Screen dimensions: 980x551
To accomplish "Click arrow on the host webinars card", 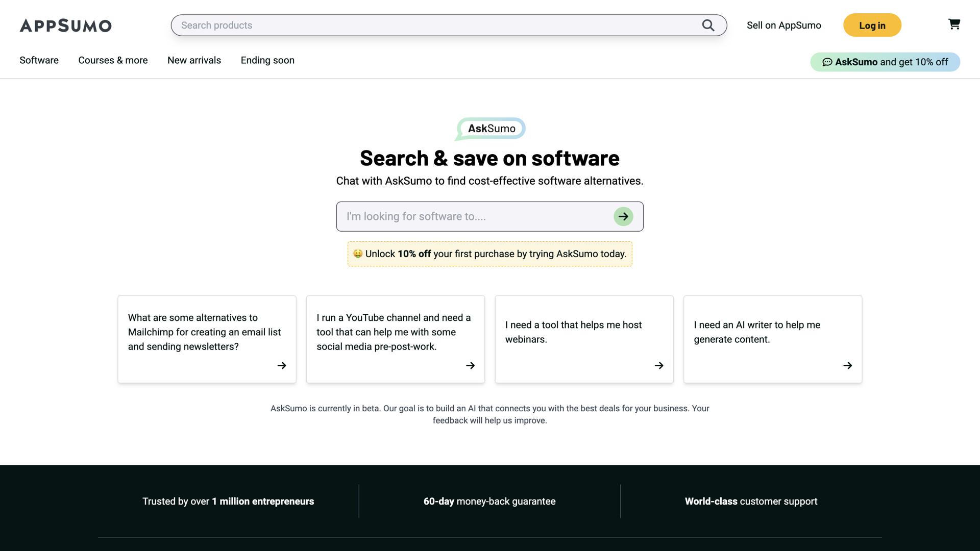I will pyautogui.click(x=659, y=365).
